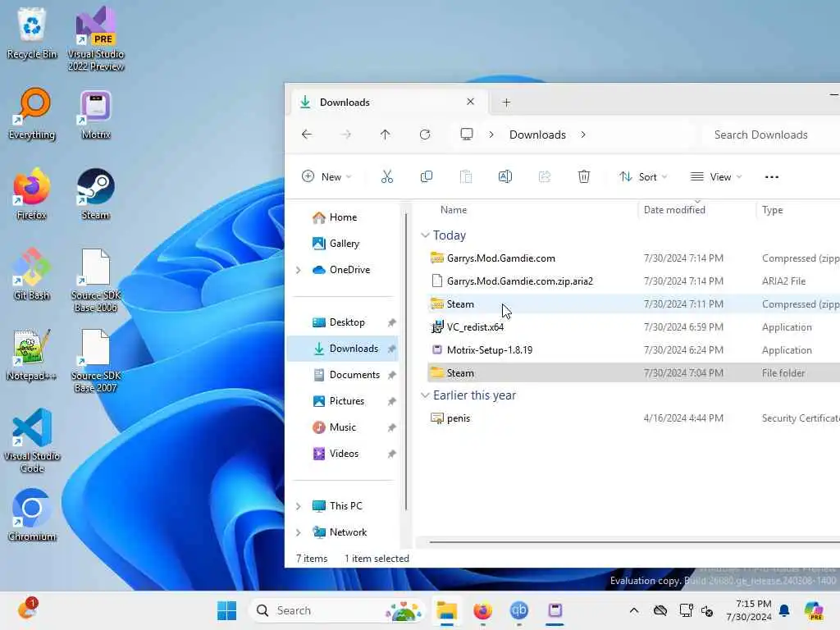840x630 pixels.
Task: Select the Motrix desktop shortcut
Action: 96,114
